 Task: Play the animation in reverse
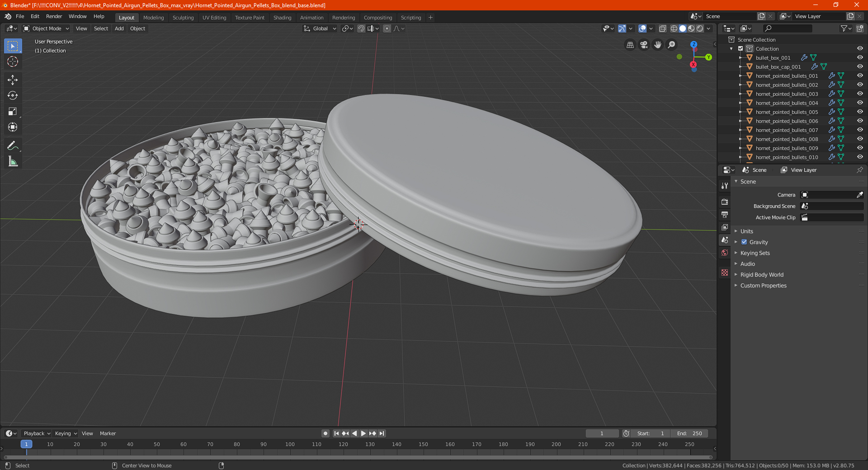click(354, 433)
